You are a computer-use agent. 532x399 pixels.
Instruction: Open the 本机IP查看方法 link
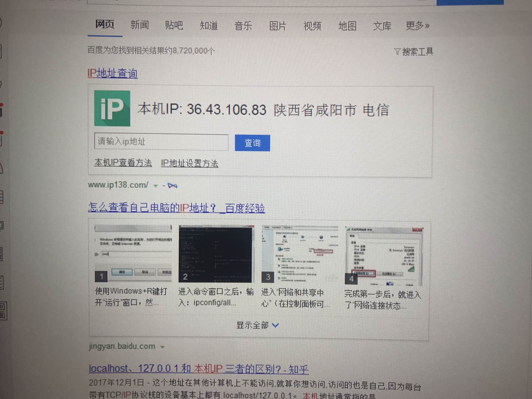click(123, 163)
